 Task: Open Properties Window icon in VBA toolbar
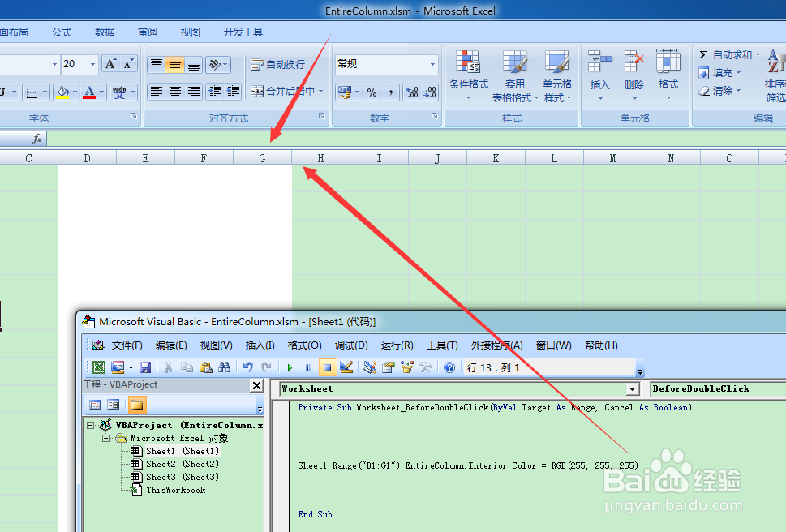pos(389,367)
